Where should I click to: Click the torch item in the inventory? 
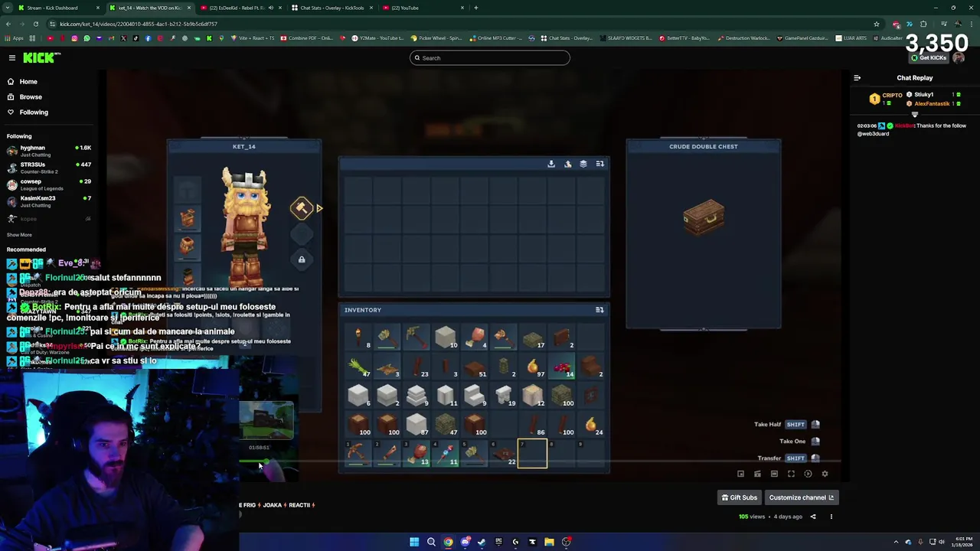point(358,337)
